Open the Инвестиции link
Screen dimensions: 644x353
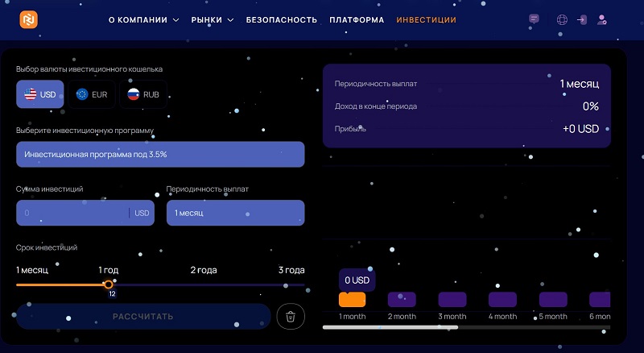click(x=426, y=19)
